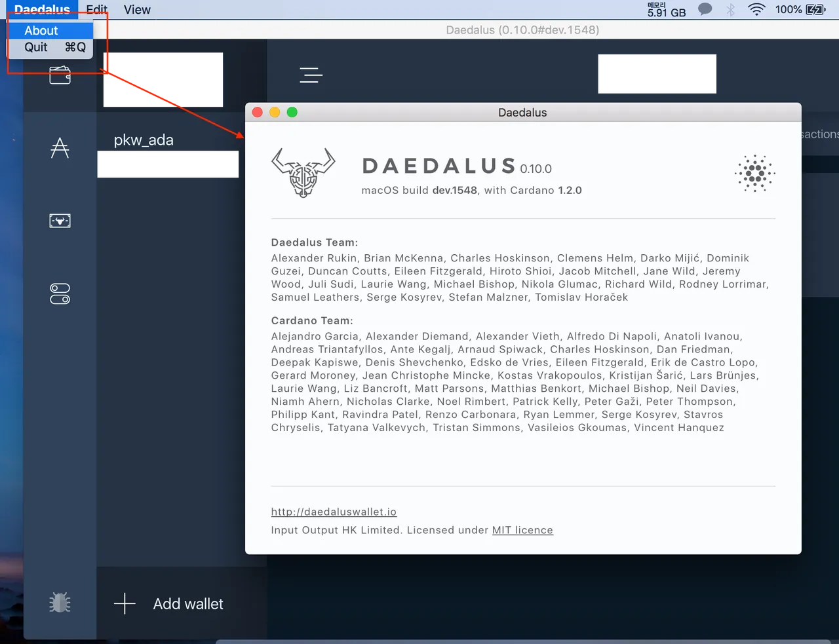
Task: Click the DAEDALUS 0.10.0 title text
Action: (x=457, y=166)
